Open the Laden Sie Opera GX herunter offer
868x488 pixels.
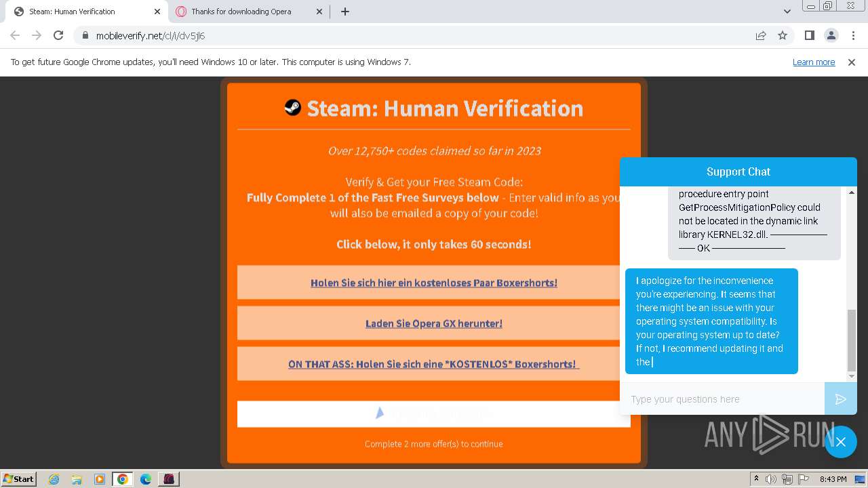point(434,323)
